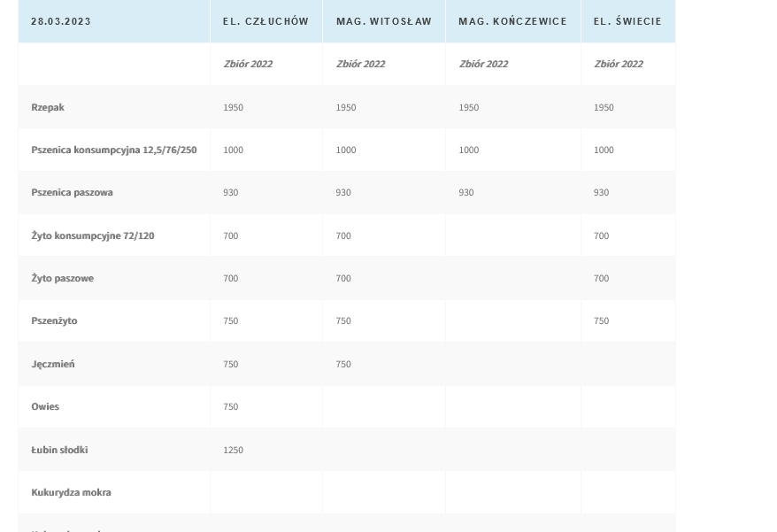Click the Mag. Kończewice column header
This screenshot has height=532, width=777.
pos(512,21)
